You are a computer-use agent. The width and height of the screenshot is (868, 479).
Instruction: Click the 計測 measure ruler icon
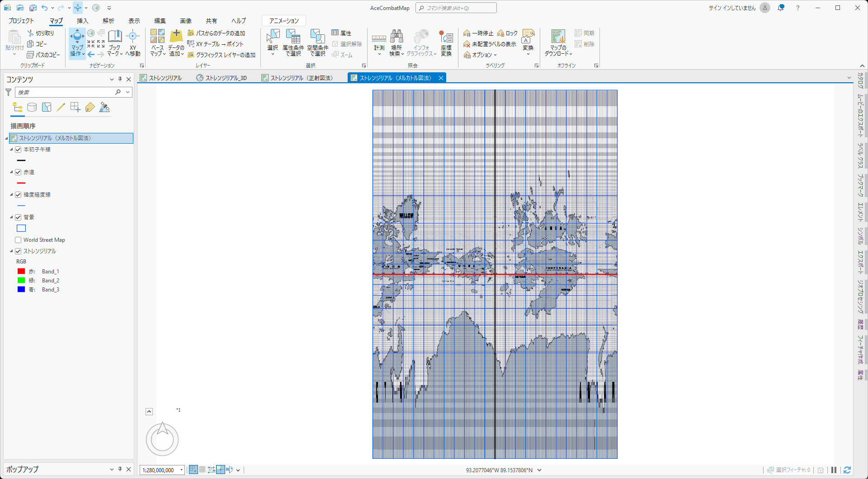click(x=379, y=38)
